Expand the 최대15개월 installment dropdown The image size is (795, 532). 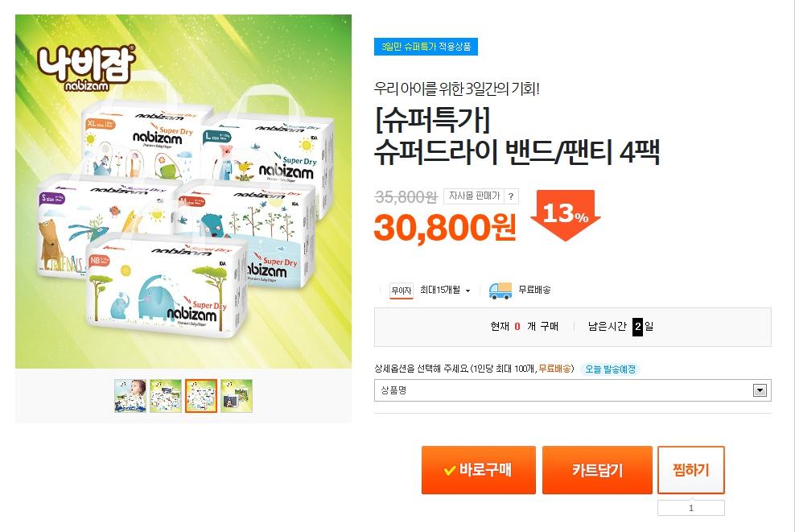coord(445,290)
